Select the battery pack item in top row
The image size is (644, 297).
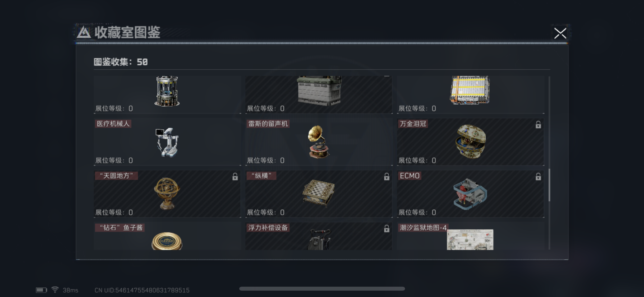tap(470, 90)
